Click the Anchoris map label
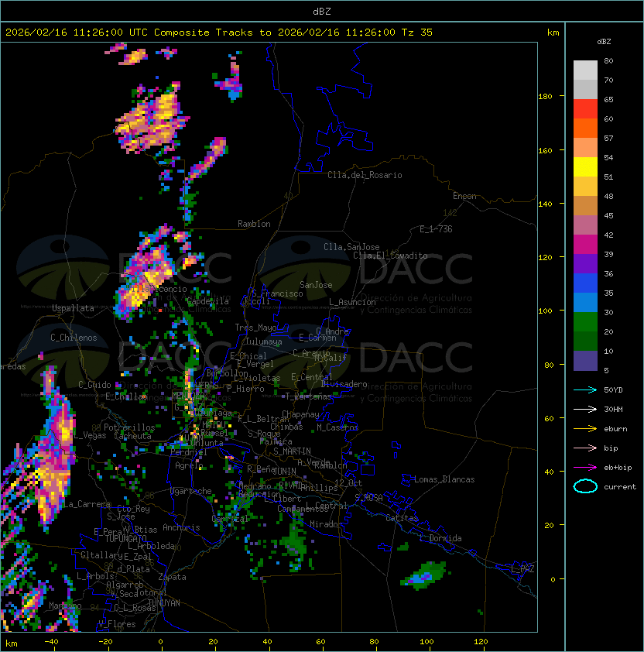This screenshot has height=652, width=644. point(181,527)
